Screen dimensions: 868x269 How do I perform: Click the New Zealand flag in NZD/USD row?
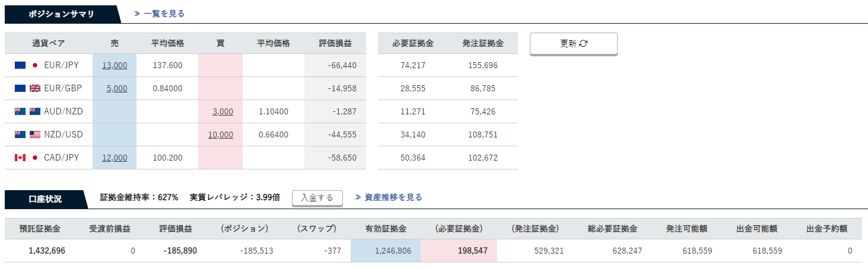pos(20,134)
